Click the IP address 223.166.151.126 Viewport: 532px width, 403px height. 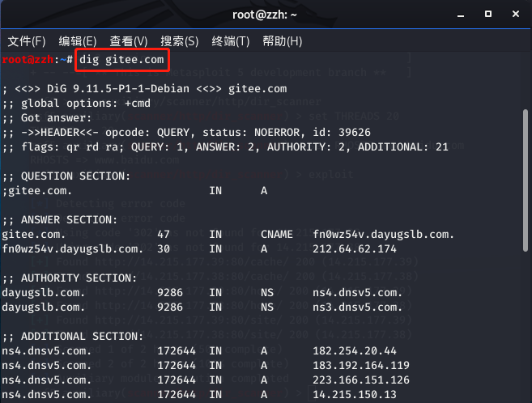(361, 380)
